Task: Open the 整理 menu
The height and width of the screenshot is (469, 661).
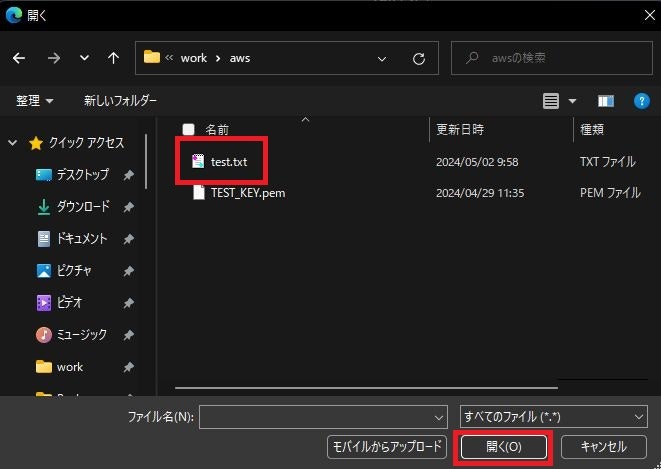Action: click(x=35, y=101)
